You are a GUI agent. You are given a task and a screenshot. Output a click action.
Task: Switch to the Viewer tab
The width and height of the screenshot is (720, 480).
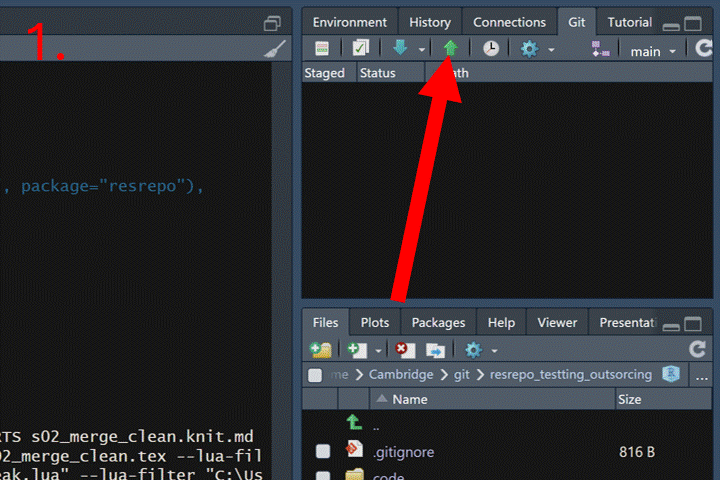557,322
